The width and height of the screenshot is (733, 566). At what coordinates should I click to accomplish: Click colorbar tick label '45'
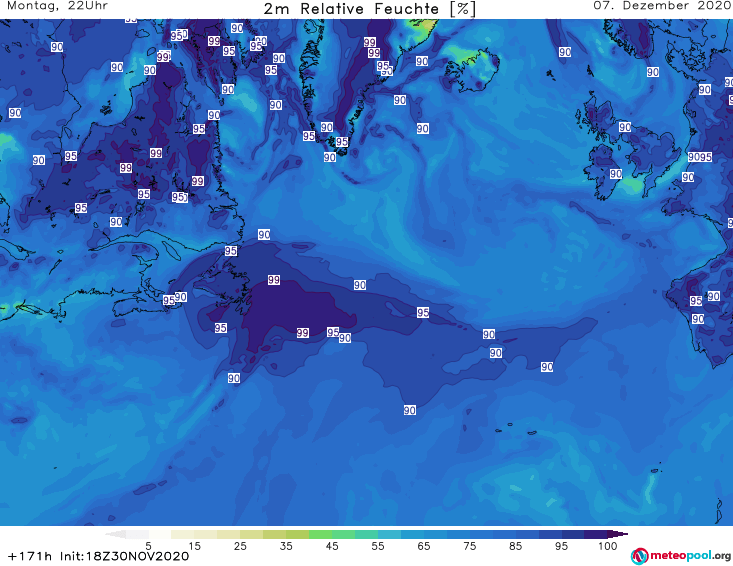click(x=332, y=546)
